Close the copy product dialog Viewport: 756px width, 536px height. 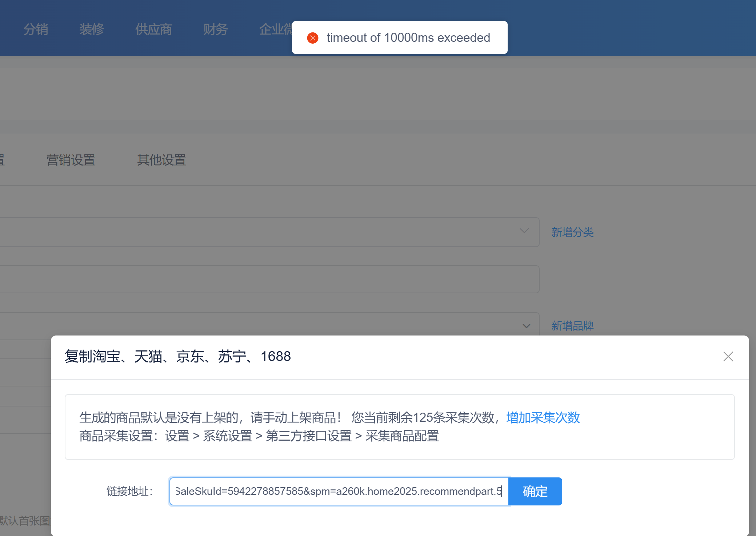tap(728, 357)
